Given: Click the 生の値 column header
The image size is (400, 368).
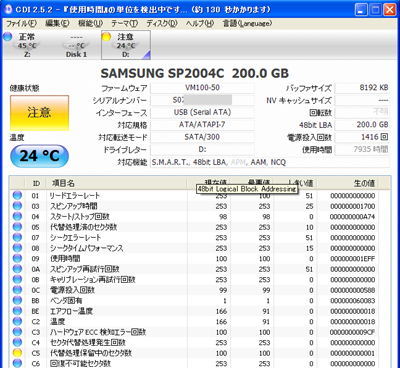Looking at the screenshot, I should pyautogui.click(x=349, y=183).
